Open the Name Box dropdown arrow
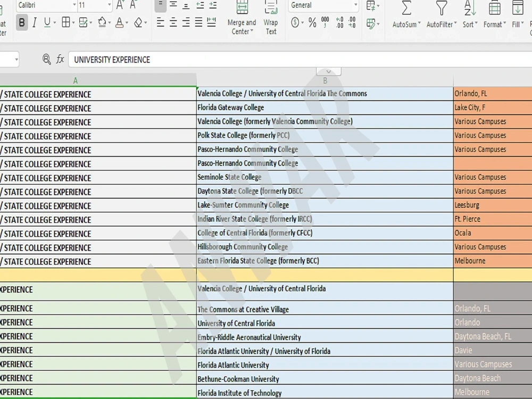This screenshot has width=532, height=399. [16, 60]
